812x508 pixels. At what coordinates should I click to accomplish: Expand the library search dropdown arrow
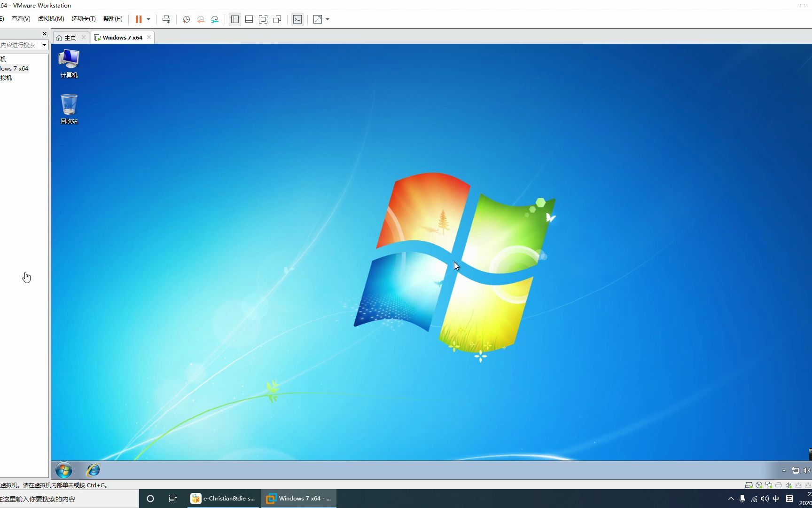[x=44, y=45]
